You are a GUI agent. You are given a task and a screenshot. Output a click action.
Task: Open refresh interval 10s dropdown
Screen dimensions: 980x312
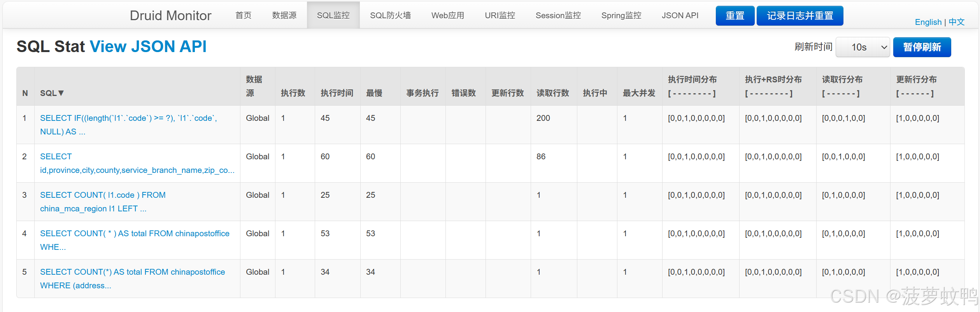tap(863, 47)
